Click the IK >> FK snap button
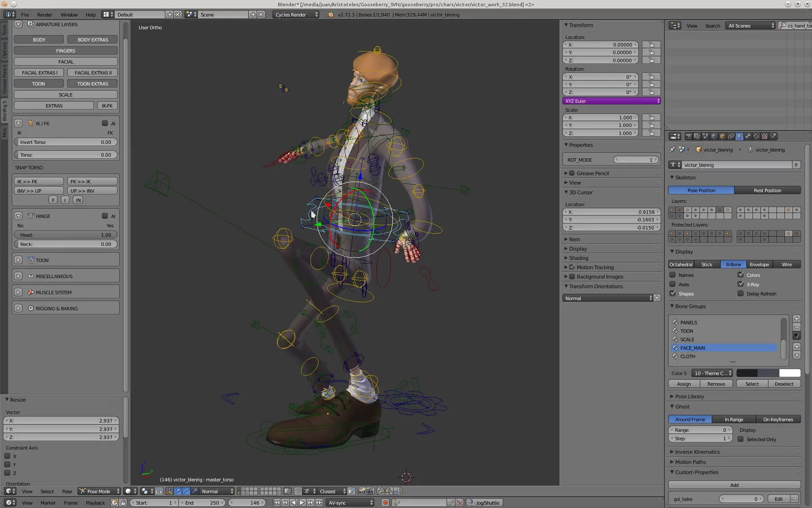This screenshot has height=508, width=812. 39,181
